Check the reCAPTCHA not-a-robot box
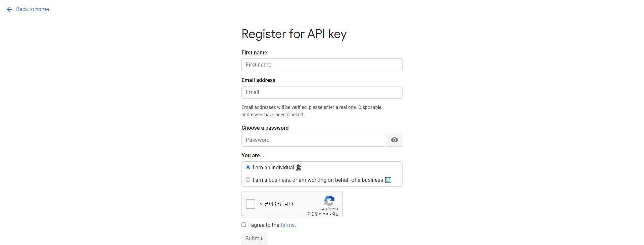The height and width of the screenshot is (245, 644). 251,204
